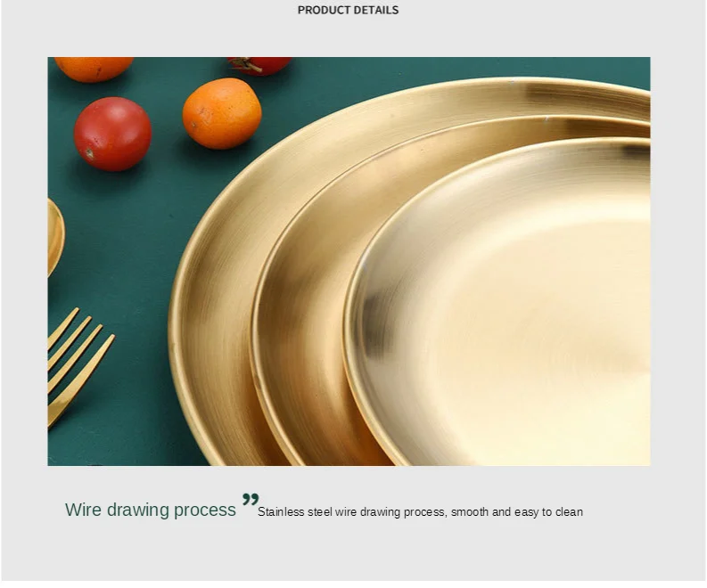
Task: Click the word 'smooth' in description
Action: click(470, 512)
